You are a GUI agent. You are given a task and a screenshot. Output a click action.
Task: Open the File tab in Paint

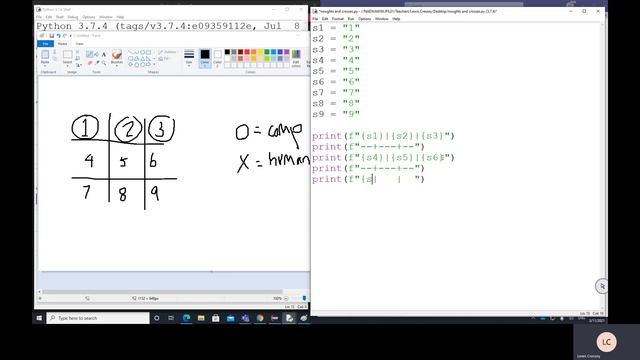[45, 44]
